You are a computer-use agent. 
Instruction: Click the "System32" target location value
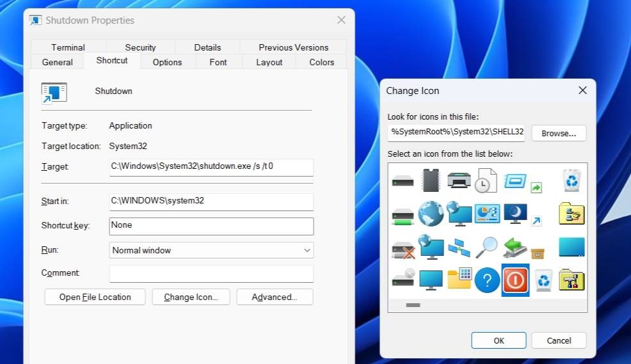point(128,146)
